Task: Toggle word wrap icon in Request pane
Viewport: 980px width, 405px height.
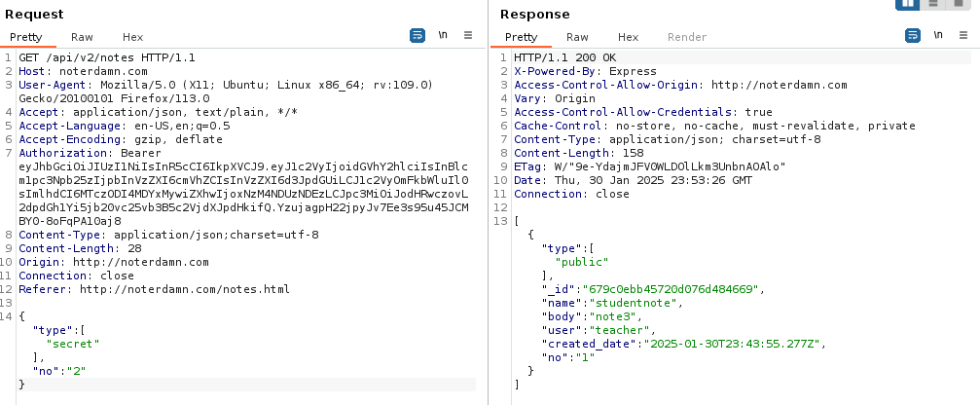Action: 417,35
